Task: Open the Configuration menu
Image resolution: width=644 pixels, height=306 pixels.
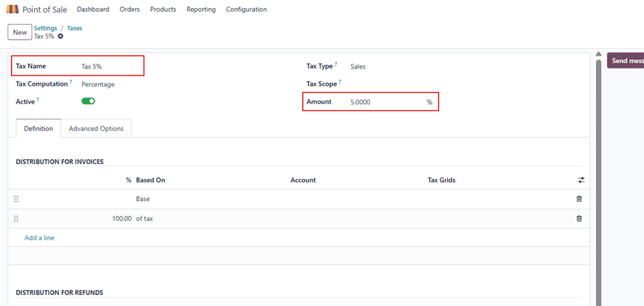Action: [246, 10]
